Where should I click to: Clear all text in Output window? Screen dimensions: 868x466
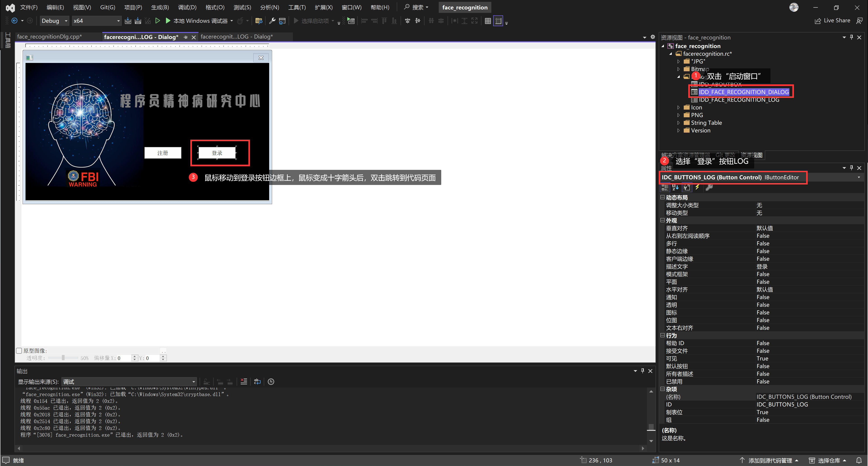tap(244, 381)
